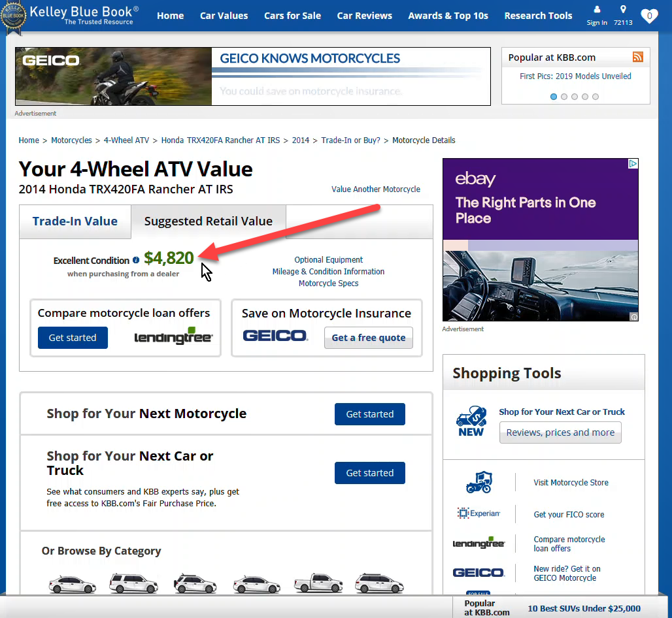Select the pickup truck category icon
This screenshot has width=672, height=618.
(x=318, y=583)
